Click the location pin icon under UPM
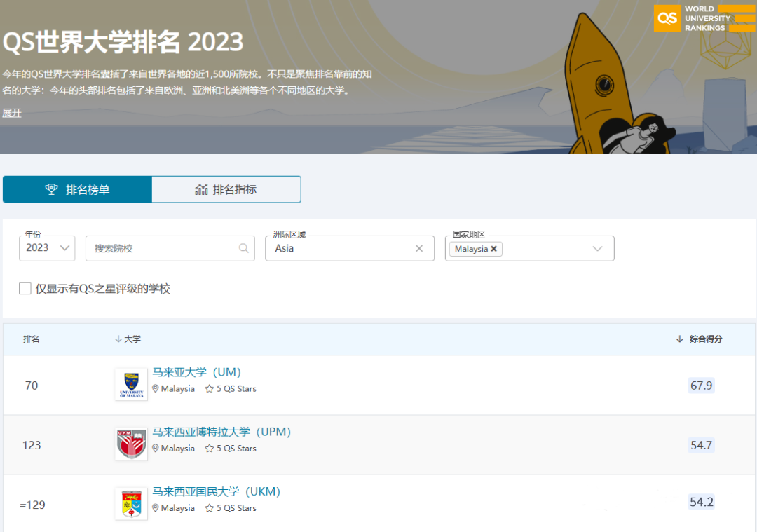The height and width of the screenshot is (532, 757). [x=154, y=448]
